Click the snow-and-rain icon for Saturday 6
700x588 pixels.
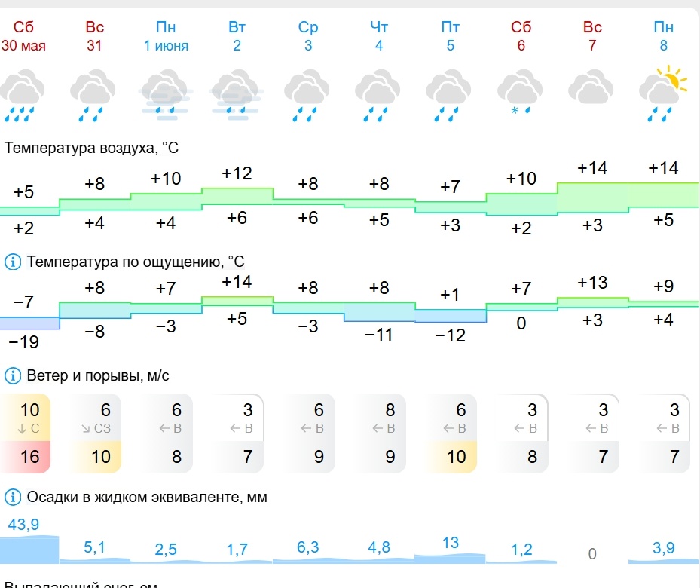pos(520,93)
